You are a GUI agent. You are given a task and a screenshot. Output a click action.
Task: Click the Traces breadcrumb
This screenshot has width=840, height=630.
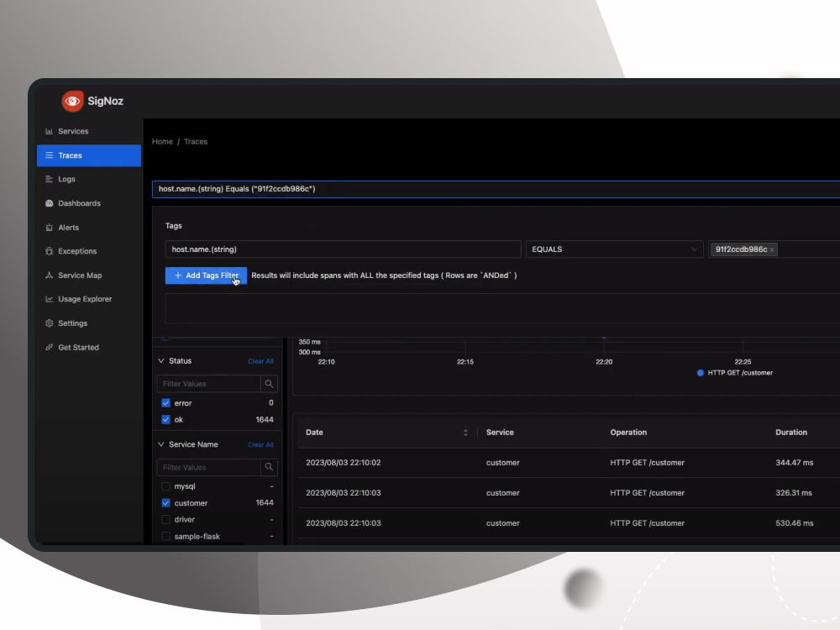196,141
